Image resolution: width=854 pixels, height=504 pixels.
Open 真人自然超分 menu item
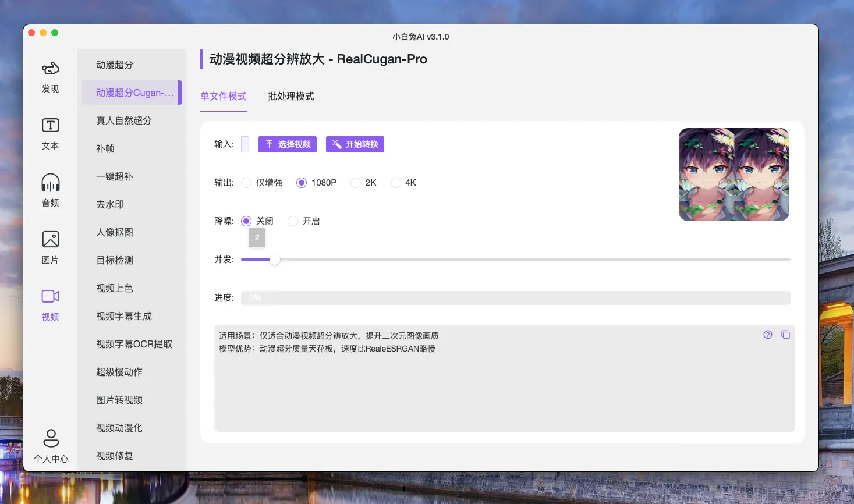coord(132,120)
